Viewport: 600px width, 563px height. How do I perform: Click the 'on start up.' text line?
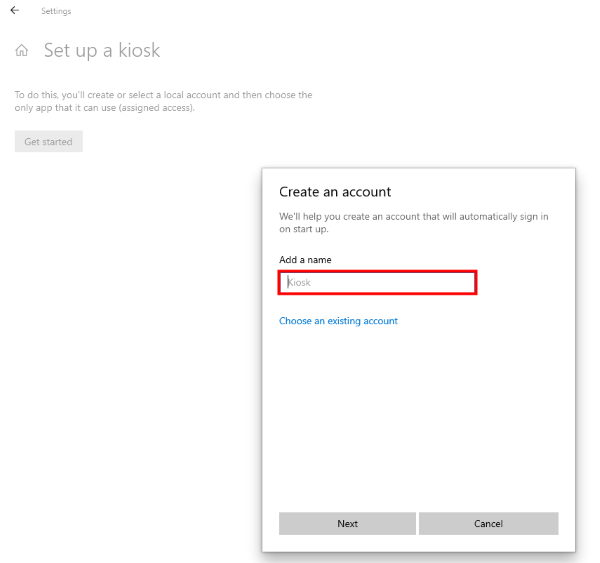(304, 229)
